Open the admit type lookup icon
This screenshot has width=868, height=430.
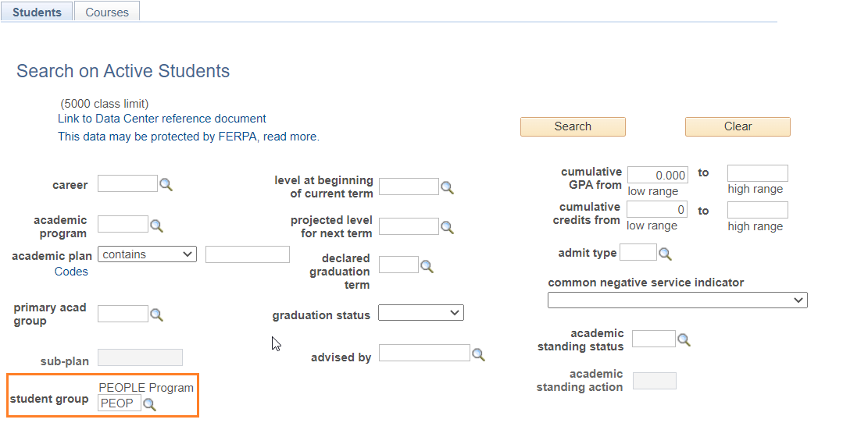[x=665, y=254]
